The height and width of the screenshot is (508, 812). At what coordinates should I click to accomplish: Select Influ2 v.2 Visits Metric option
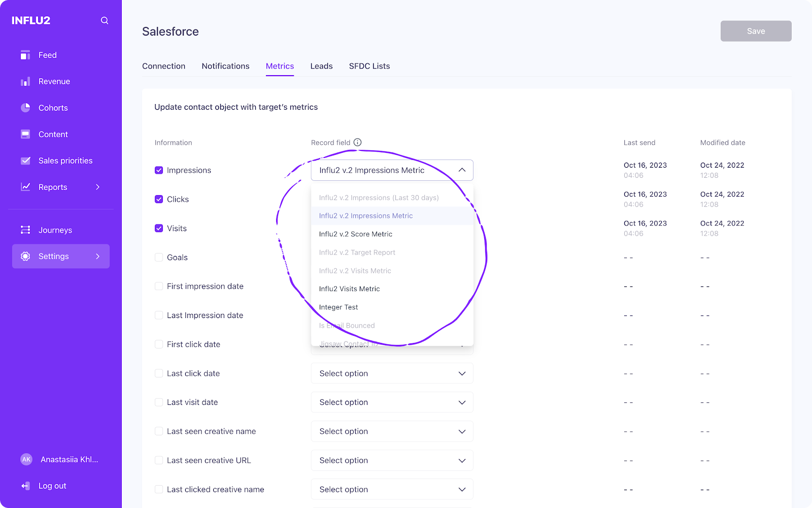392,270
